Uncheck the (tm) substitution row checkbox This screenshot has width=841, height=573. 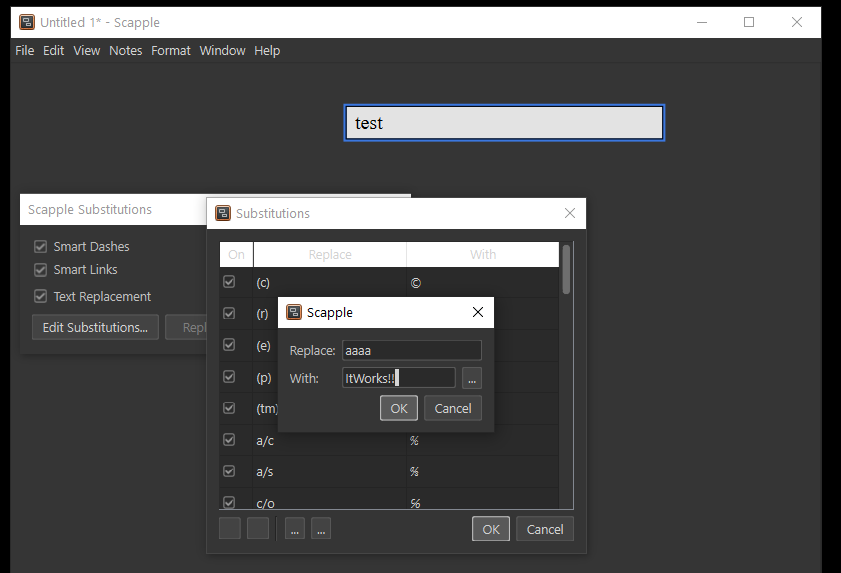pyautogui.click(x=229, y=408)
